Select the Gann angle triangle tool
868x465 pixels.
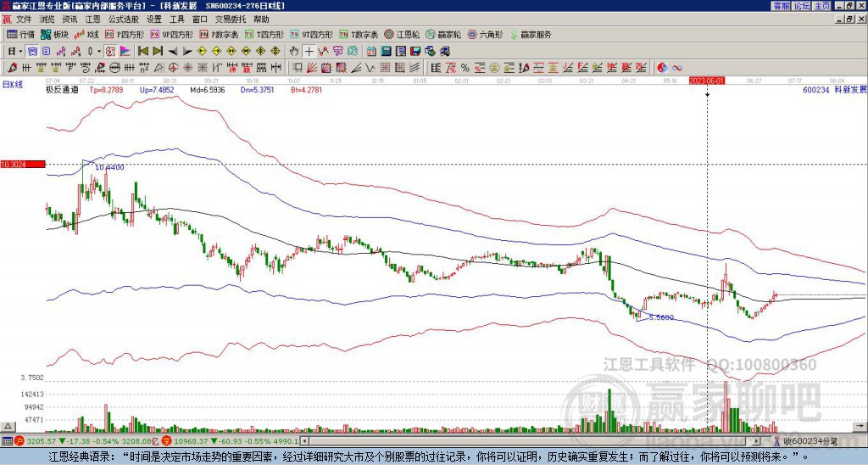(x=159, y=68)
